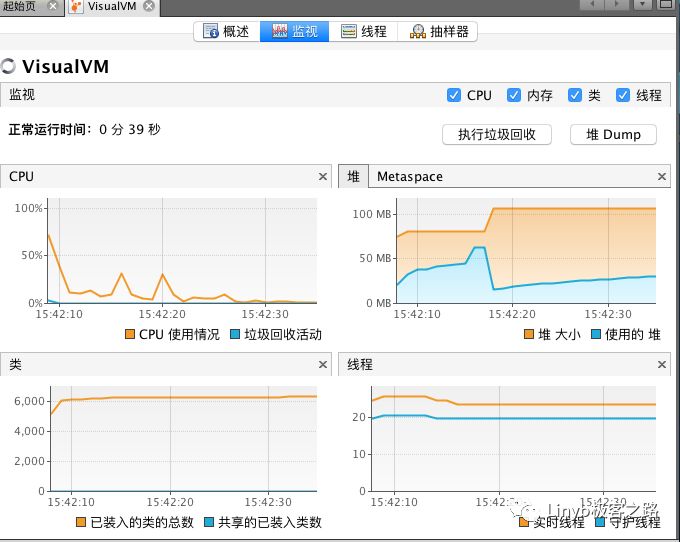The image size is (680, 542).
Task: Click the VisualVM tab application icon
Action: (76, 7)
